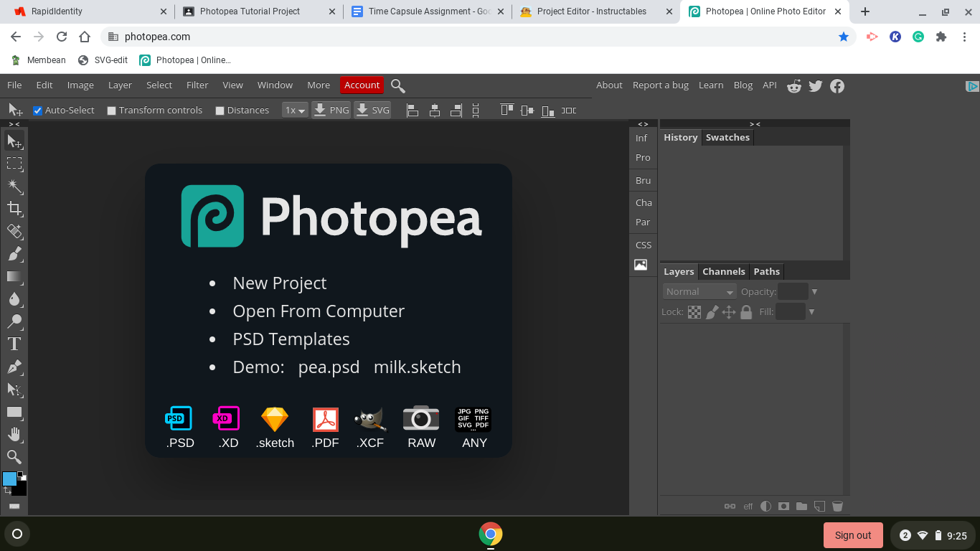The width and height of the screenshot is (980, 551).
Task: Open the blend mode dropdown
Action: click(x=698, y=291)
